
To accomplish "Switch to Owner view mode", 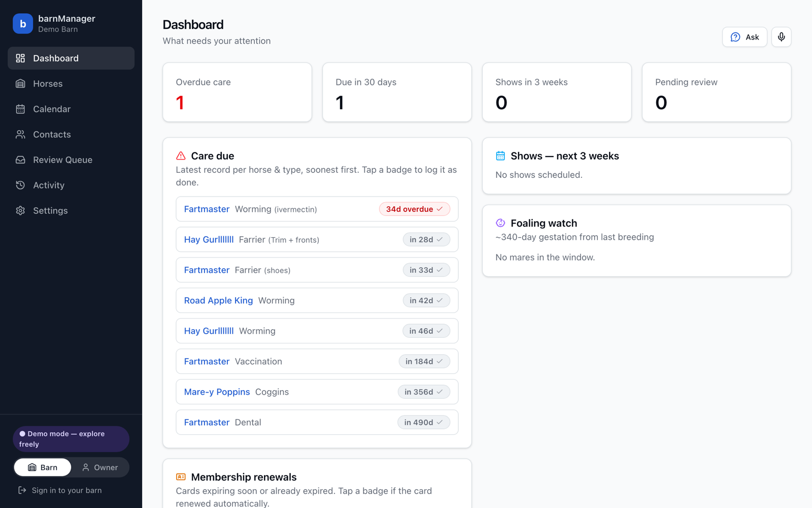I will pos(100,467).
